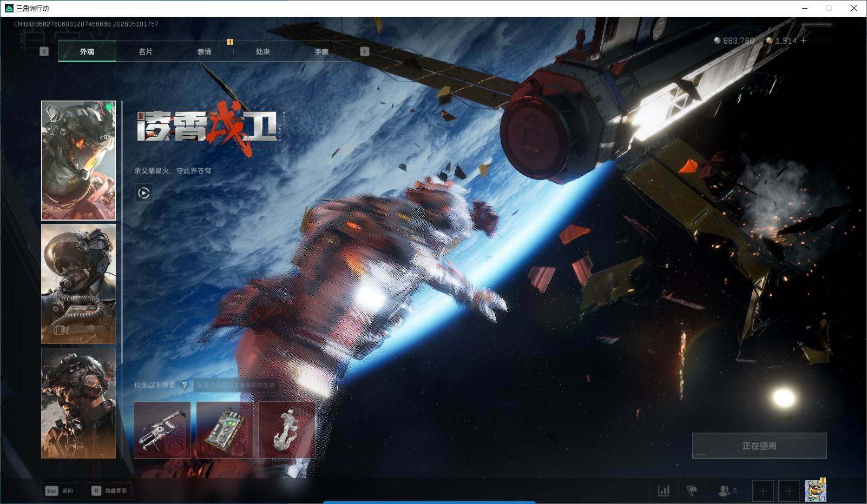Click the CN UID text at top
This screenshot has width=867, height=504.
[86, 24]
